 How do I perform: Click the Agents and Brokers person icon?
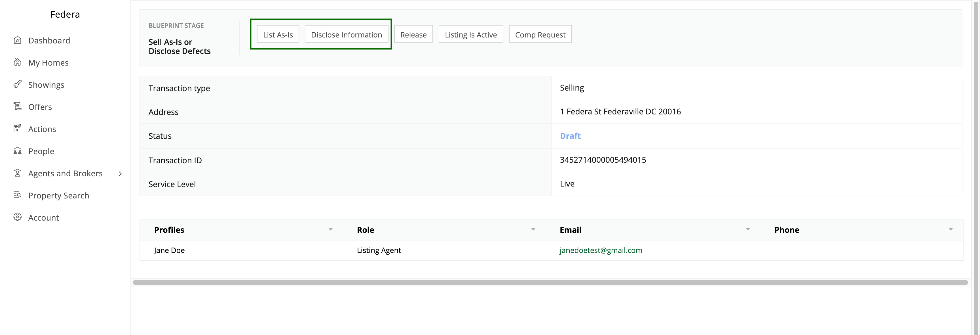point(18,173)
